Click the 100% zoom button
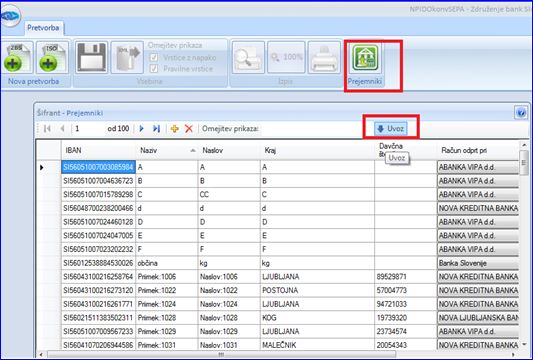This screenshot has height=360, width=533. [286, 57]
